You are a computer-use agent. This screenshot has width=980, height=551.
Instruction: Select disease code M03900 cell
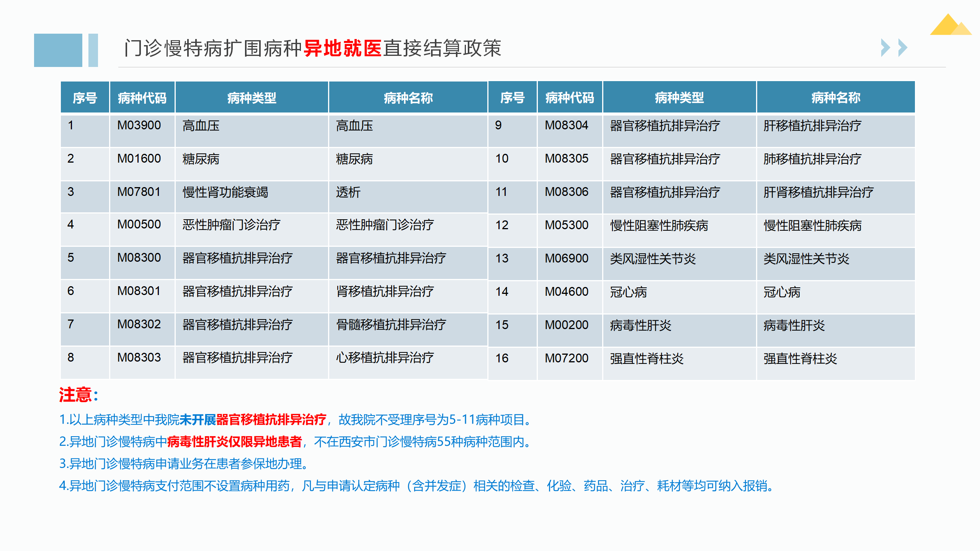[x=139, y=126]
